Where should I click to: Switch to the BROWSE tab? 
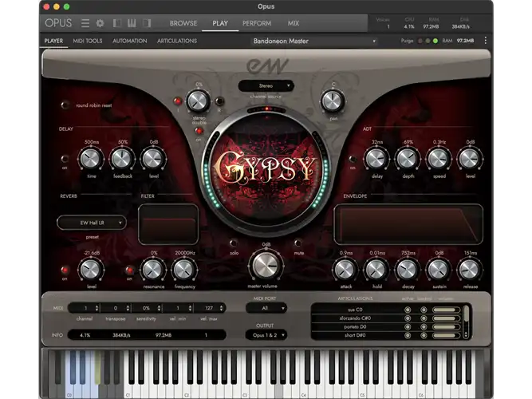[x=183, y=23]
